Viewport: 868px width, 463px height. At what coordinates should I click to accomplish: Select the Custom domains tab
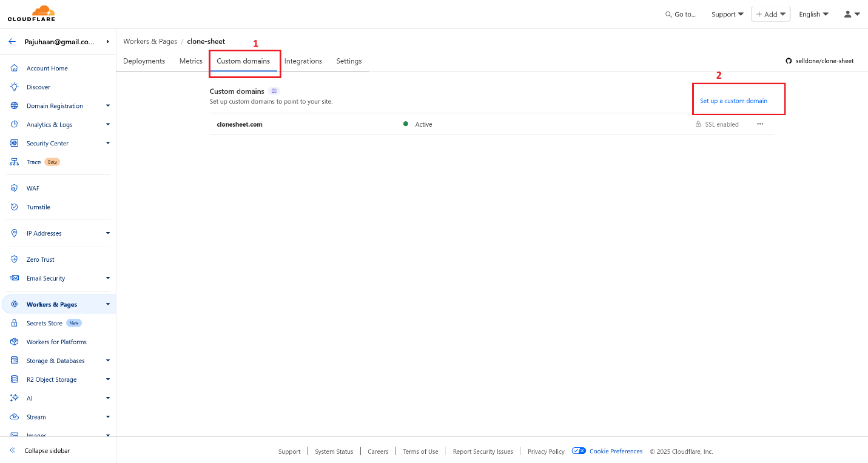coord(243,61)
